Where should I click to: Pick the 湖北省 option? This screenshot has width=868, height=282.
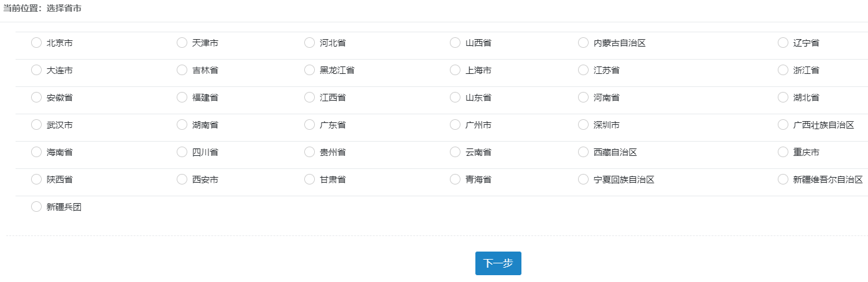coord(783,98)
